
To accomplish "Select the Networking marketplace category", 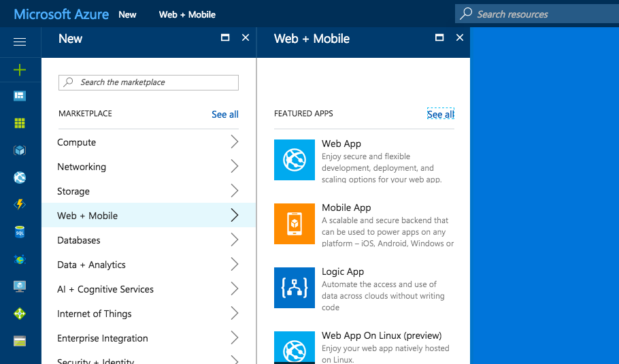I will (x=148, y=167).
